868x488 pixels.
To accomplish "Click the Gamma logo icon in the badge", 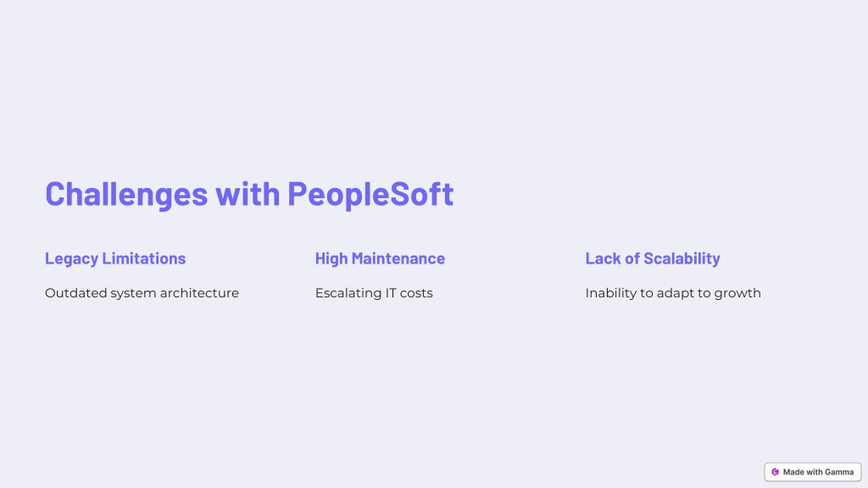I will tap(775, 472).
